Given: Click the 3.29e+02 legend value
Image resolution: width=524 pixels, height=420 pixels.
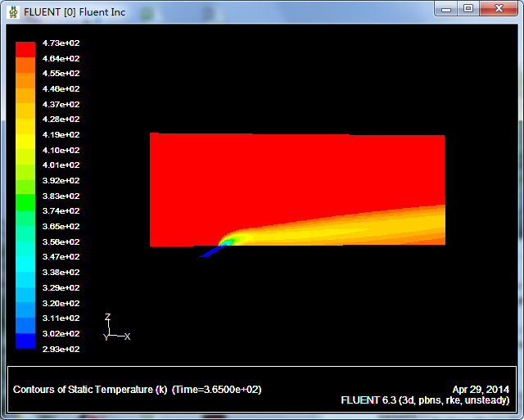Looking at the screenshot, I should coord(61,287).
